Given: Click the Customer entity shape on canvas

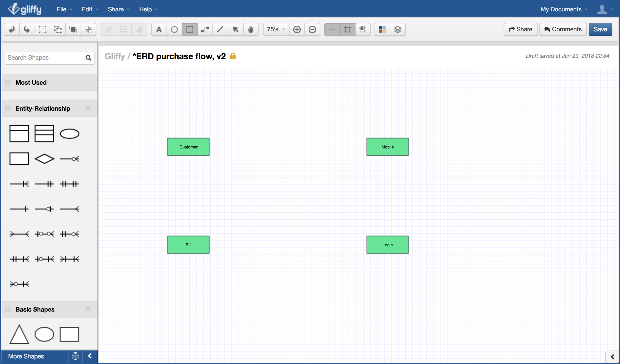Looking at the screenshot, I should (x=188, y=146).
